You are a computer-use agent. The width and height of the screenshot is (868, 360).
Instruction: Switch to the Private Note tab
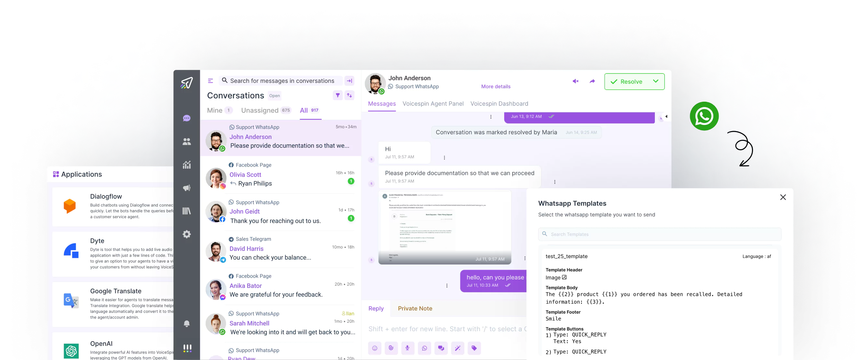415,308
